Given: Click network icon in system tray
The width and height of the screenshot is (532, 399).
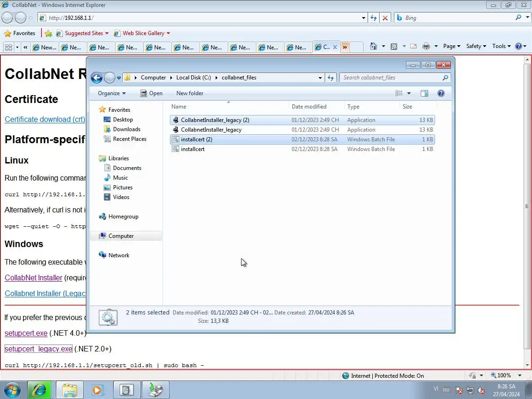Looking at the screenshot, I should pos(470,390).
